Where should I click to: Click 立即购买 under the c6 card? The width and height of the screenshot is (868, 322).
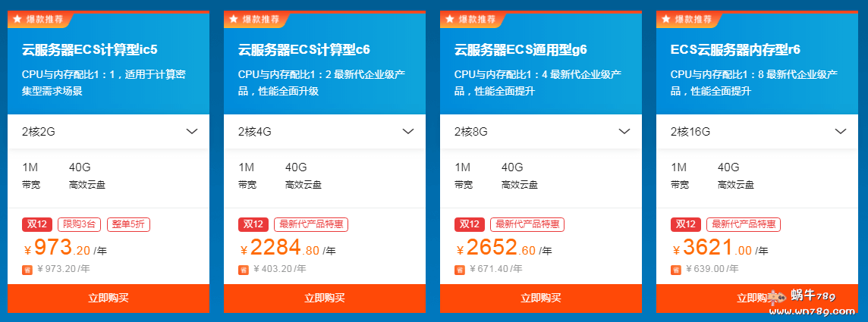tap(325, 298)
